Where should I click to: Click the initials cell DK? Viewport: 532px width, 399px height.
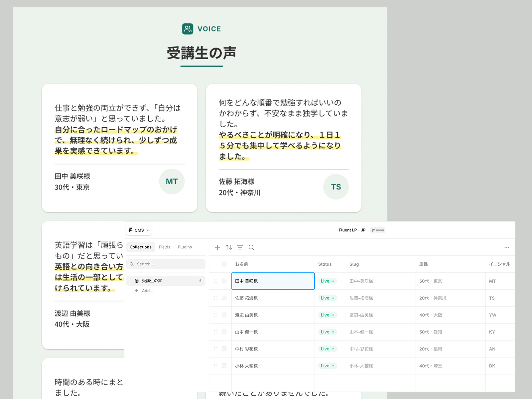[500, 366]
